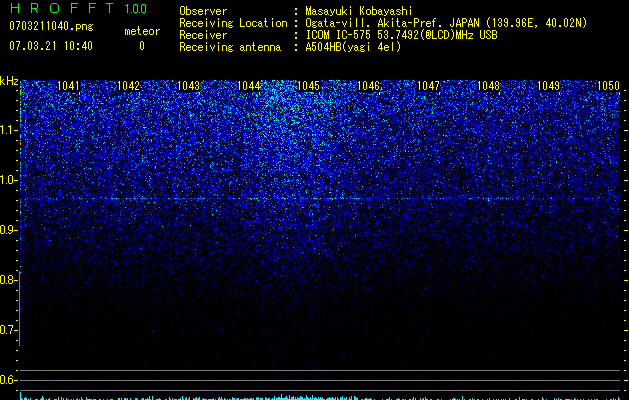Click the 0.8 kHz frequency axis label

point(8,280)
